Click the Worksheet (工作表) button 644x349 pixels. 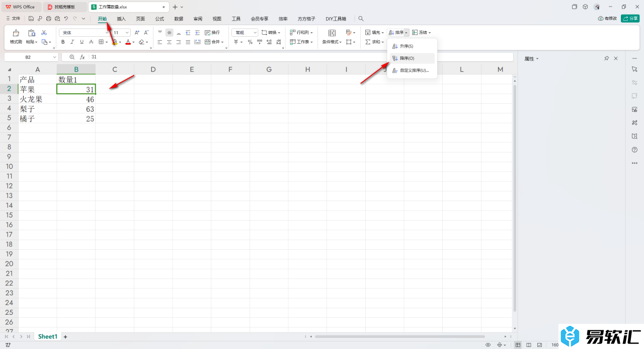click(302, 42)
